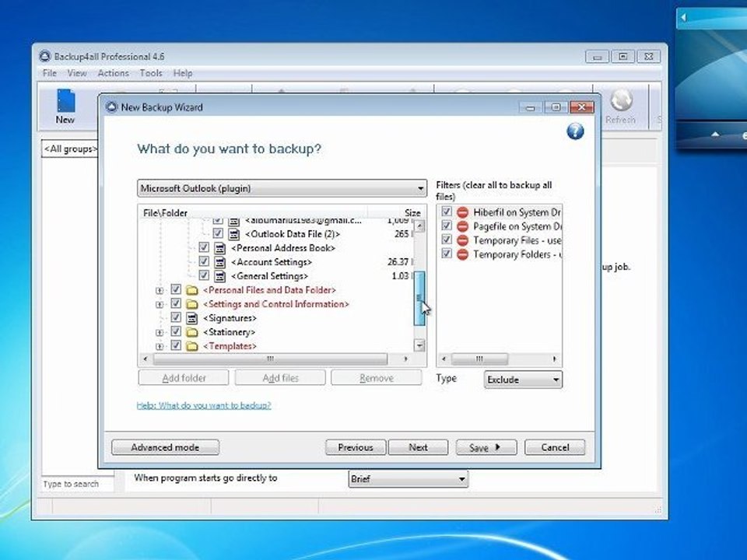Click the up arrow on desktop gadget
The height and width of the screenshot is (560, 747).
715,135
